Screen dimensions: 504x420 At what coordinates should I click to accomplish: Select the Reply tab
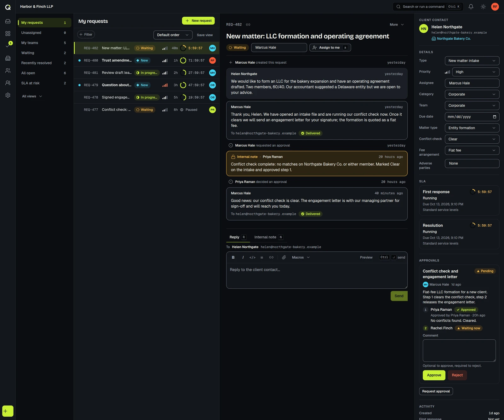point(238,237)
